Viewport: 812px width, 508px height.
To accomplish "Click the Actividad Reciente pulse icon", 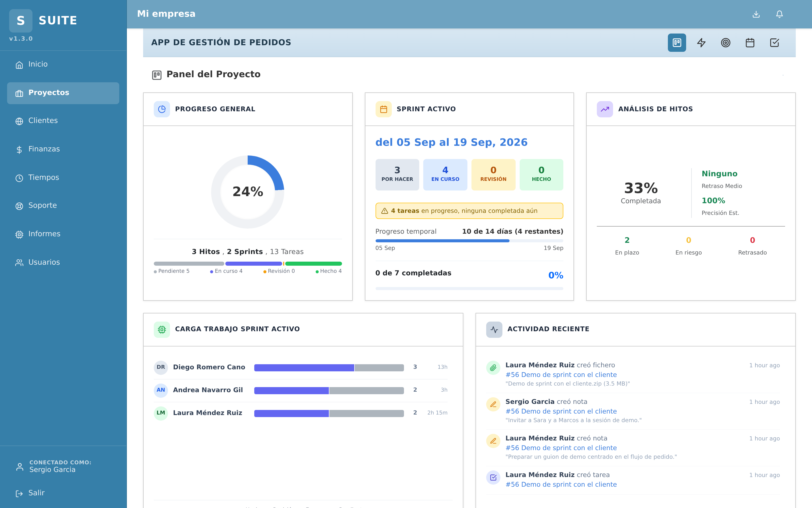I will coord(494,330).
